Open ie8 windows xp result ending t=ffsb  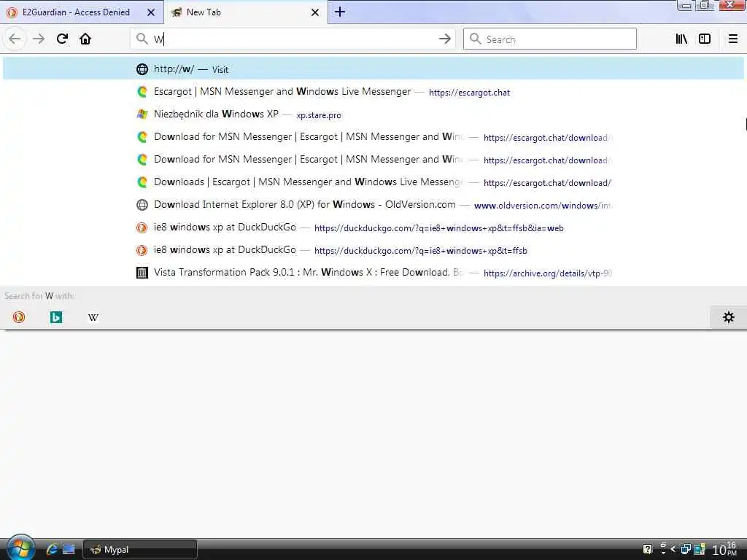[373, 250]
